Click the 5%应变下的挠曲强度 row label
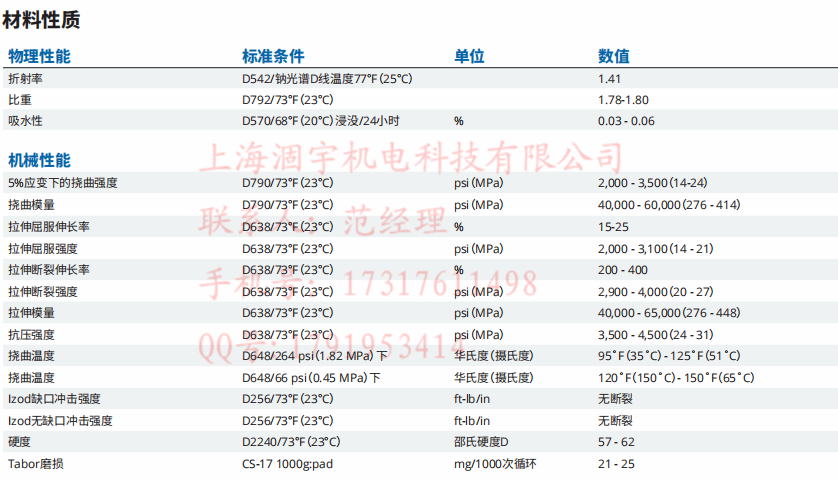The image size is (838, 479). click(63, 183)
